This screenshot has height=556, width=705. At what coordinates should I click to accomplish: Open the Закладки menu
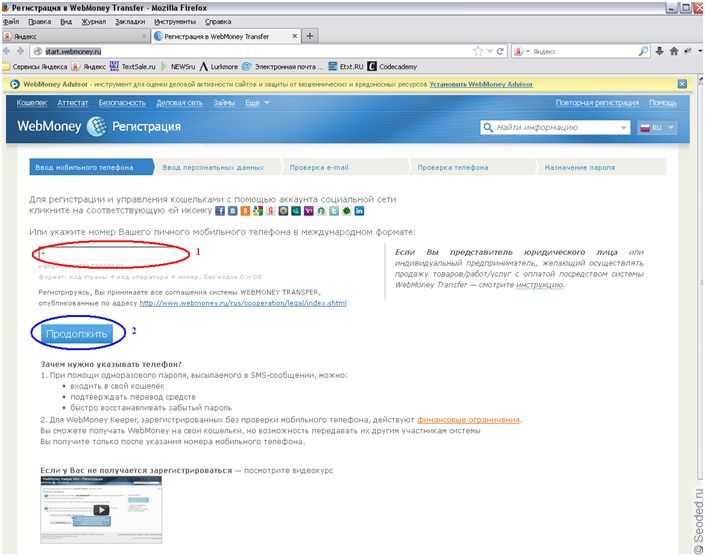[130, 22]
